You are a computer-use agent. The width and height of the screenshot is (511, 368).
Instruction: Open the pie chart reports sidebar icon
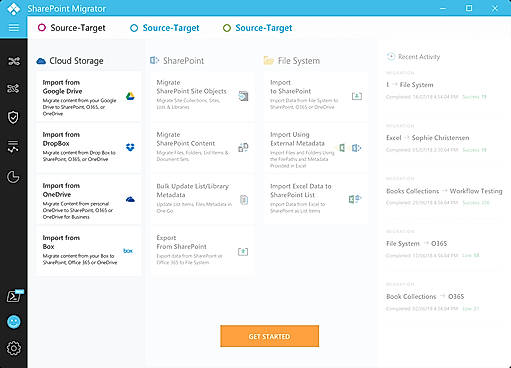pyautogui.click(x=13, y=177)
